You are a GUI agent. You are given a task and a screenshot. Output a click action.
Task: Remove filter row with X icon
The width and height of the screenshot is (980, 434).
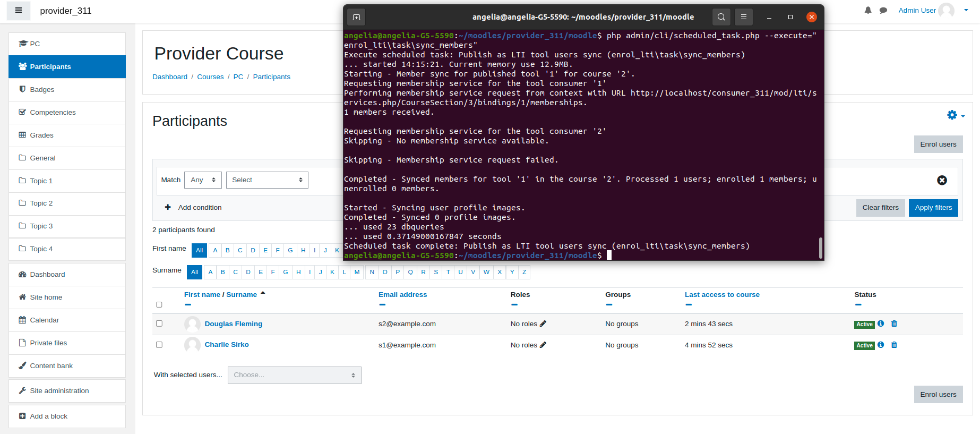click(942, 180)
